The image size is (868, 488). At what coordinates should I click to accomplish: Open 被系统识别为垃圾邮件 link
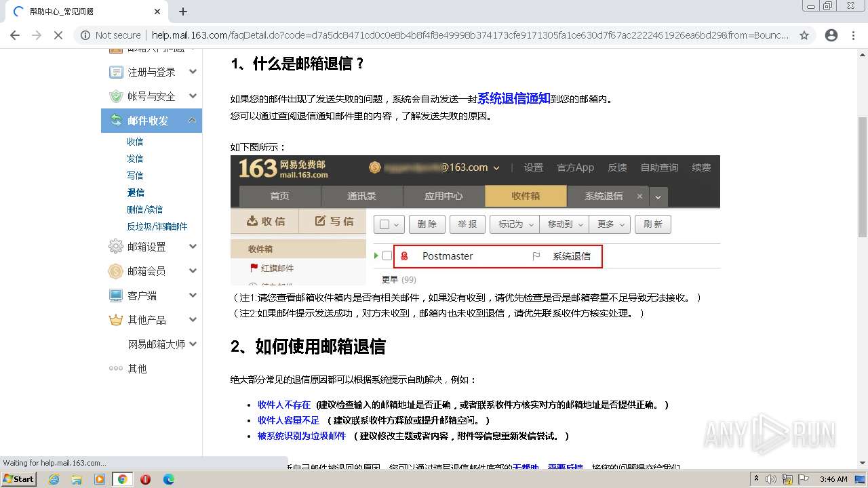click(x=302, y=436)
